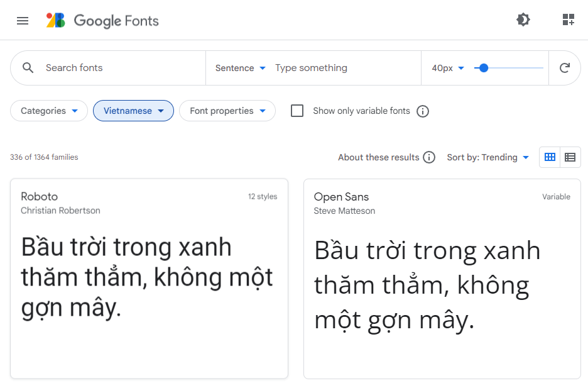Click the info icon next to variable fonts
This screenshot has width=588, height=388.
coord(422,111)
